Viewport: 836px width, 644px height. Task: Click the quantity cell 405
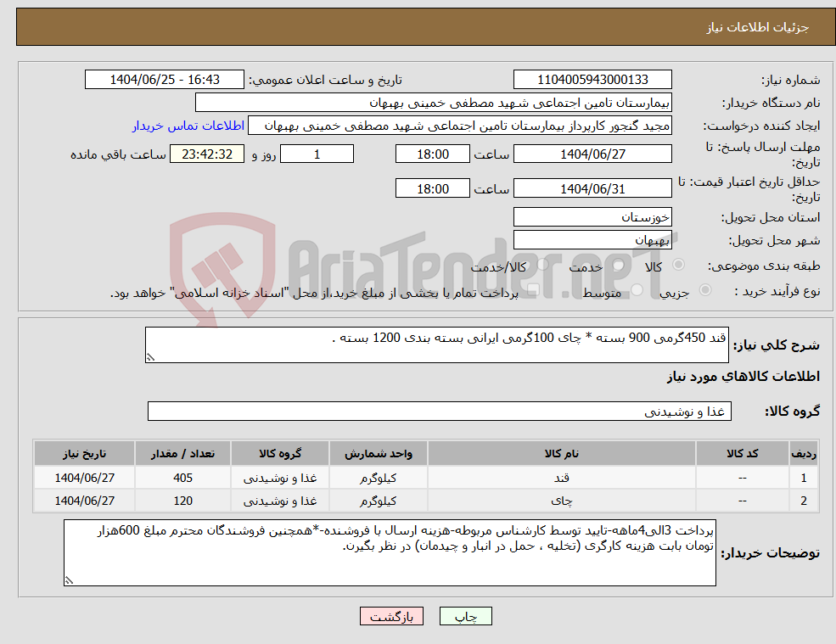[x=182, y=478]
